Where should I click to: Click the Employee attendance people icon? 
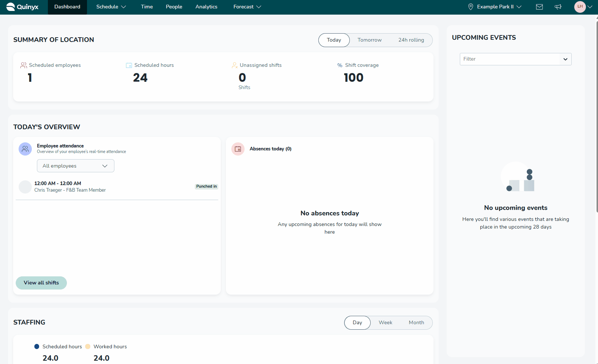click(25, 149)
